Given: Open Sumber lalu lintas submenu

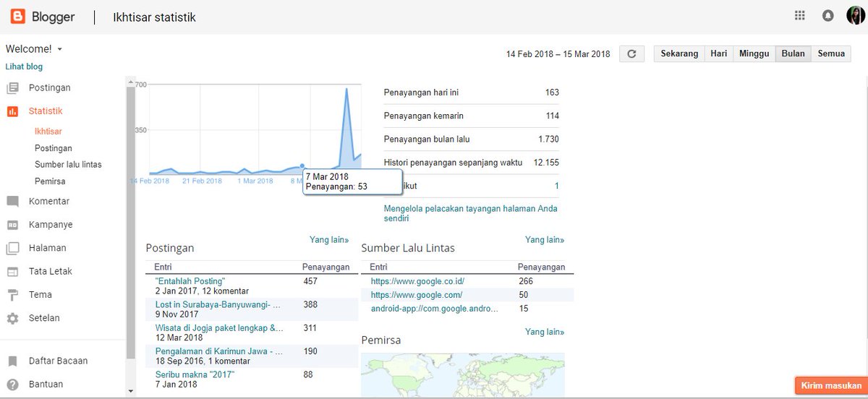Looking at the screenshot, I should (68, 165).
